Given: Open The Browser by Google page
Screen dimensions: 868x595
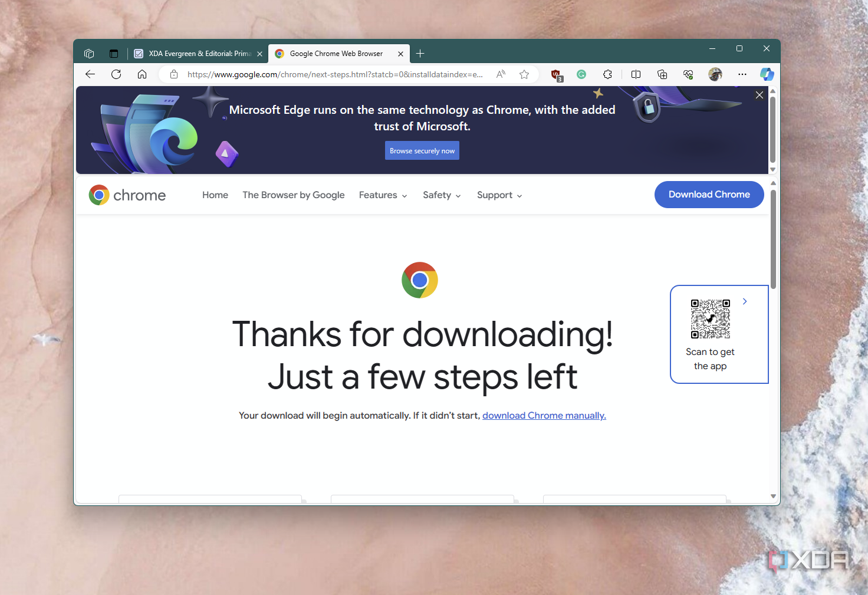Looking at the screenshot, I should 294,195.
